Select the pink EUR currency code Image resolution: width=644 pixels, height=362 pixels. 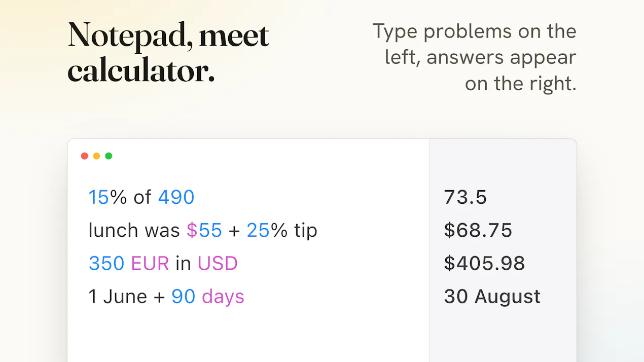[150, 264]
